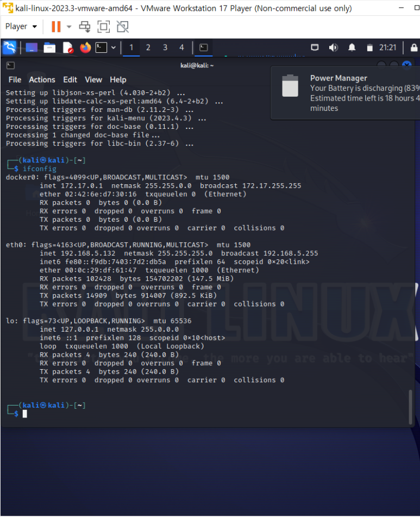Open the terminal Help menu
The height and width of the screenshot is (517, 420).
point(118,80)
